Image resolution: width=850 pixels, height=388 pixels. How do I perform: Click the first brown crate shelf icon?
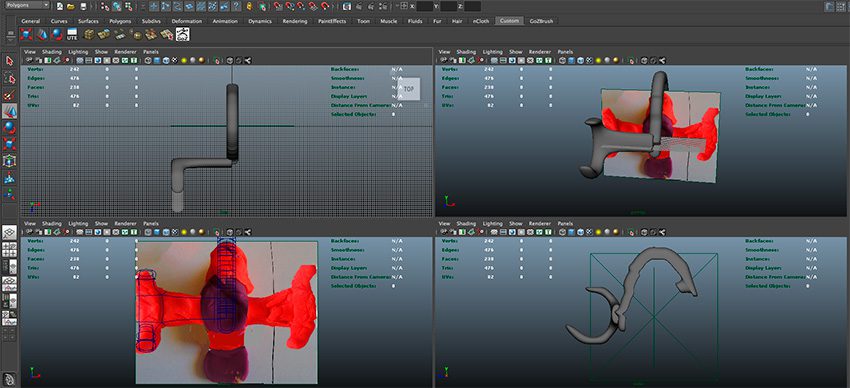[x=89, y=35]
